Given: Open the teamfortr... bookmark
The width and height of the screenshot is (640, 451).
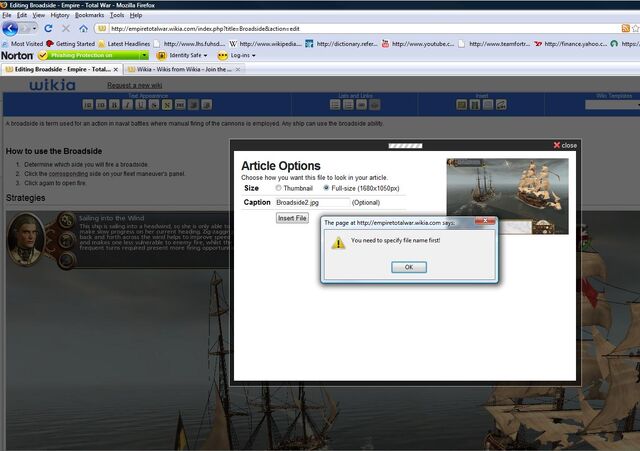Looking at the screenshot, I should (x=494, y=44).
